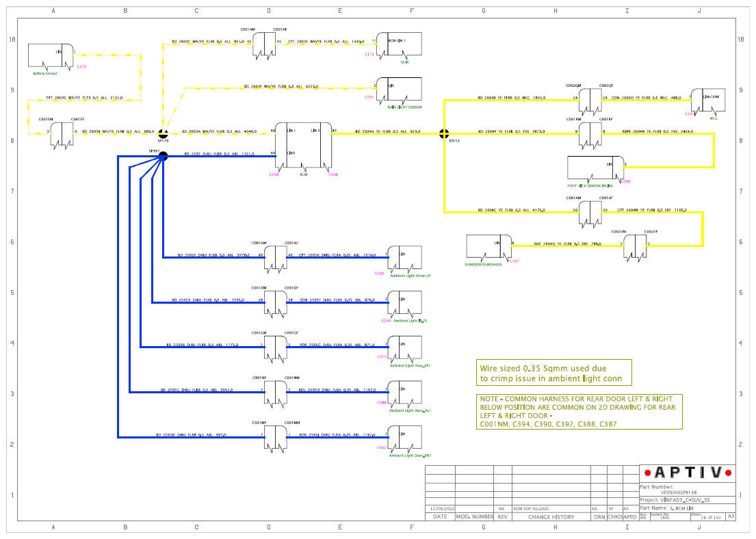The image size is (756, 539).
Task: Click the APTIV logo in title block
Action: (688, 473)
